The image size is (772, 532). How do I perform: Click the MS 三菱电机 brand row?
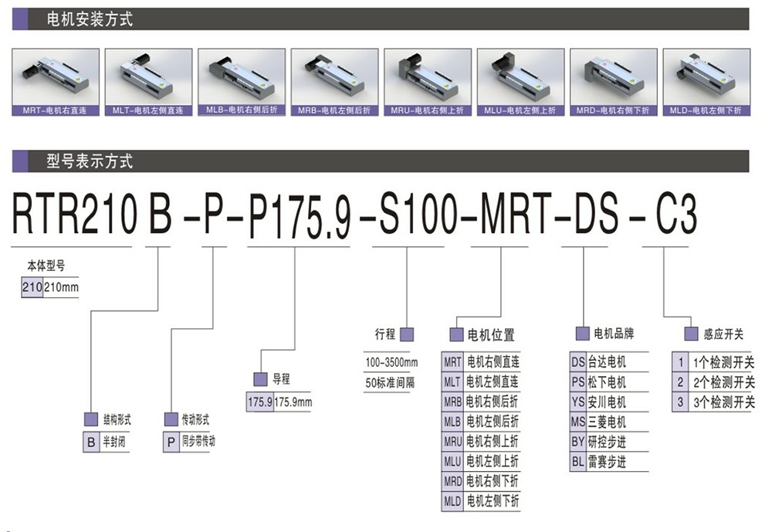[609, 422]
